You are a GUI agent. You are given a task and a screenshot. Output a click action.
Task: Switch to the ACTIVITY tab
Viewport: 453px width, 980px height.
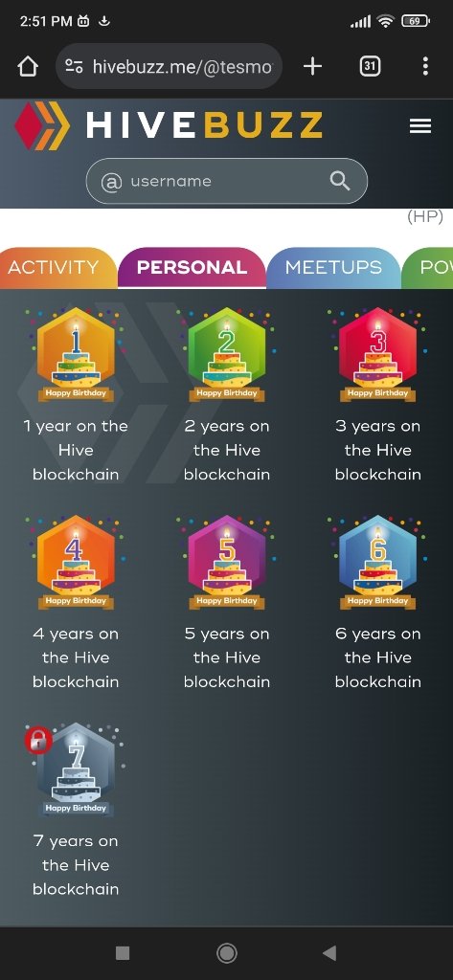click(55, 268)
